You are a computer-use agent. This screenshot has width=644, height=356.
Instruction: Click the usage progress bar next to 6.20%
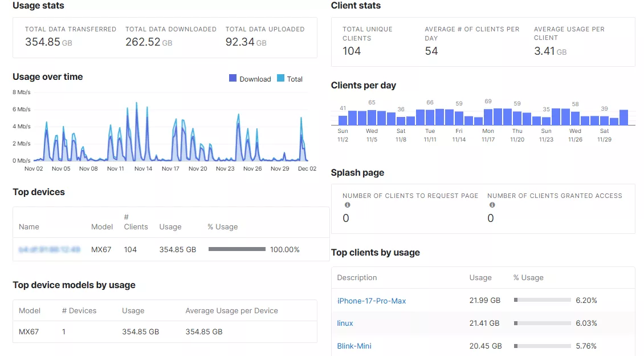click(x=541, y=300)
